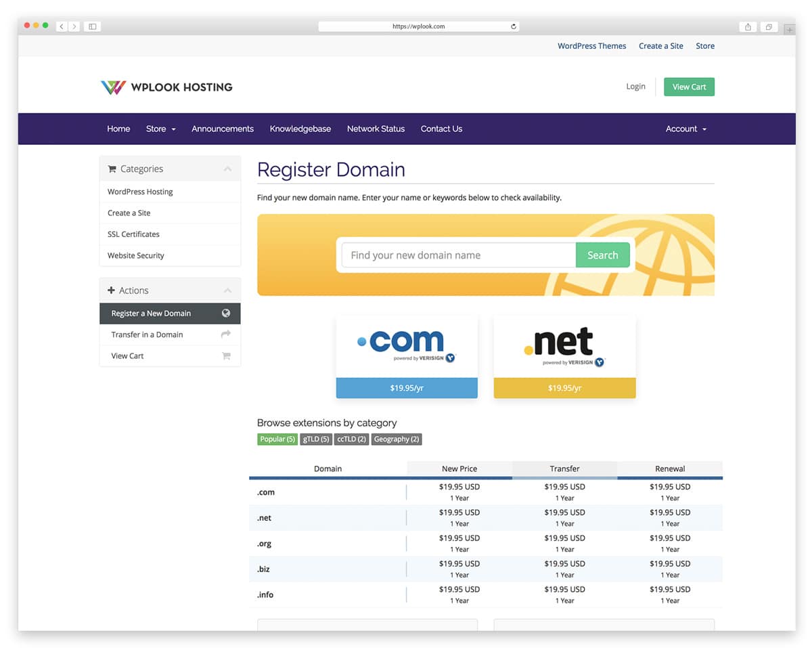
Task: Select the .net domain logo card
Action: pos(564,343)
